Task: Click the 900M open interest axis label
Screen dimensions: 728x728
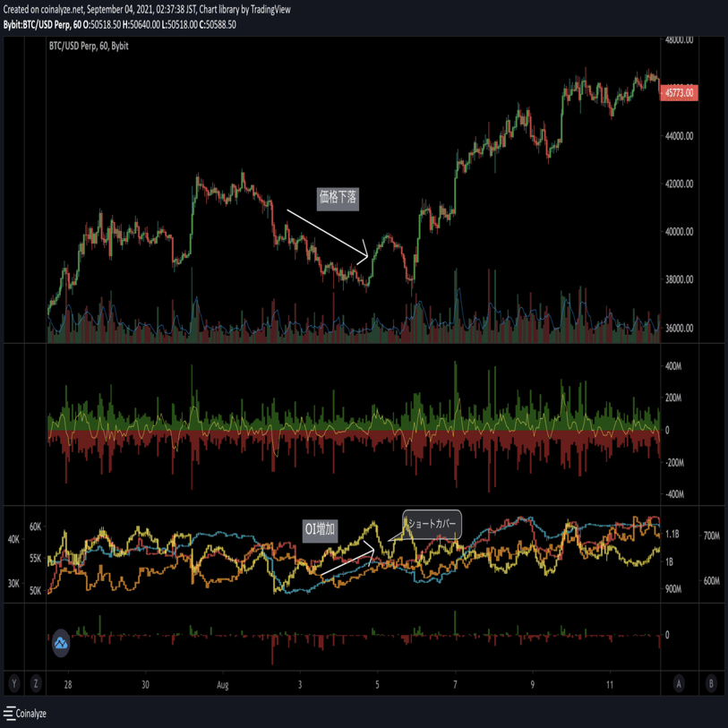Action: click(673, 589)
